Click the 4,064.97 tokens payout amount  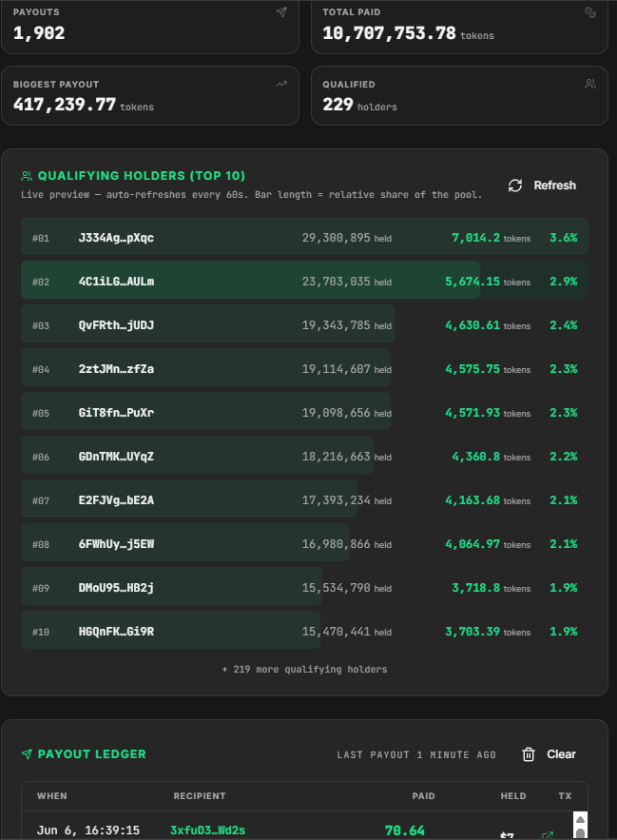488,544
